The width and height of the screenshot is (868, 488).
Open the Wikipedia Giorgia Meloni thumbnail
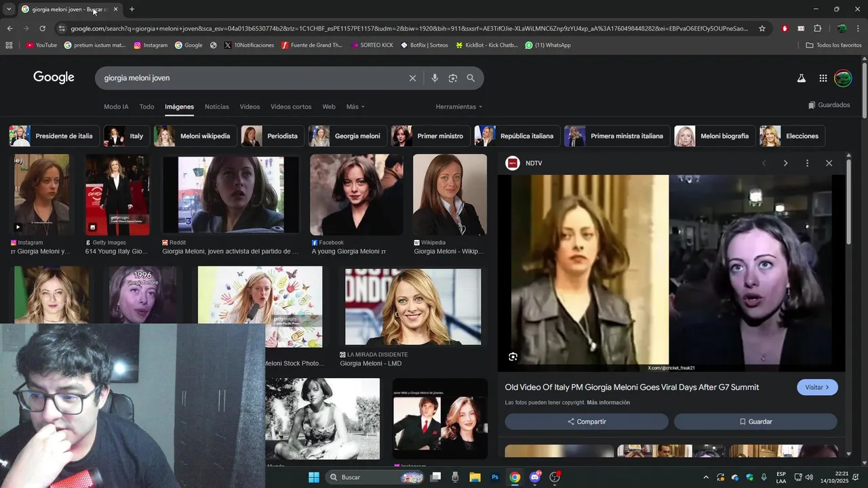pyautogui.click(x=450, y=195)
